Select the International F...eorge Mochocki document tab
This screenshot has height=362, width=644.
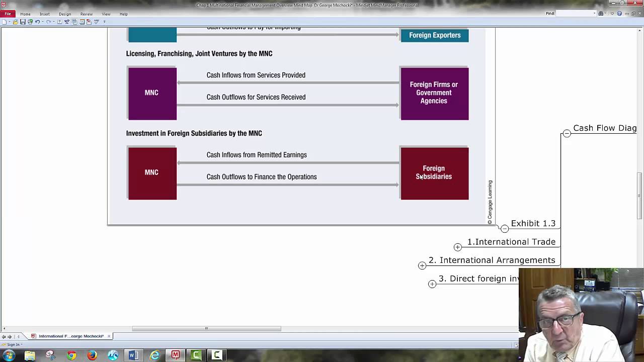[x=71, y=336]
